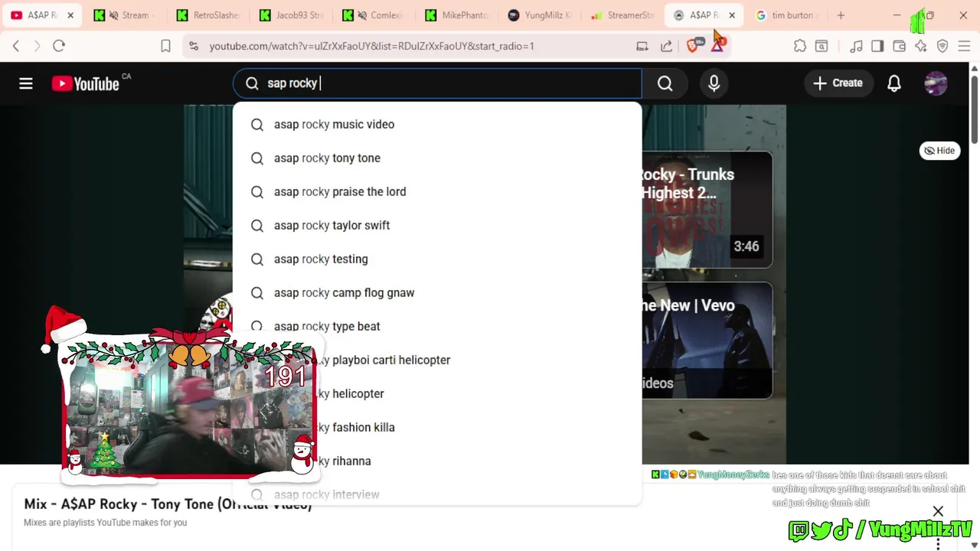The height and width of the screenshot is (551, 980).
Task: Bookmark this page
Action: [x=165, y=46]
